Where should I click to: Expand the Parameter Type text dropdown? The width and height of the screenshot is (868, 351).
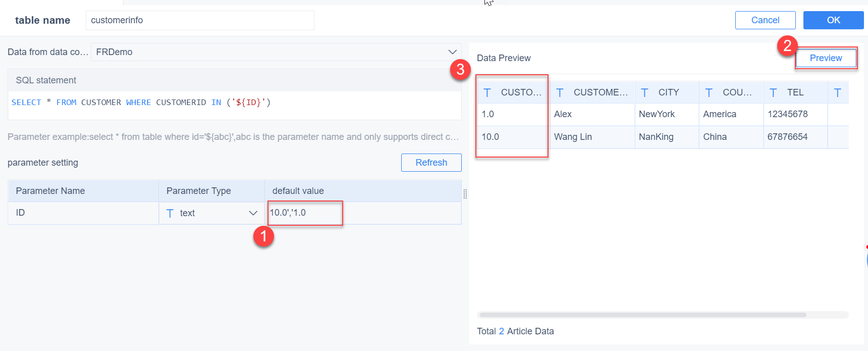coord(211,213)
